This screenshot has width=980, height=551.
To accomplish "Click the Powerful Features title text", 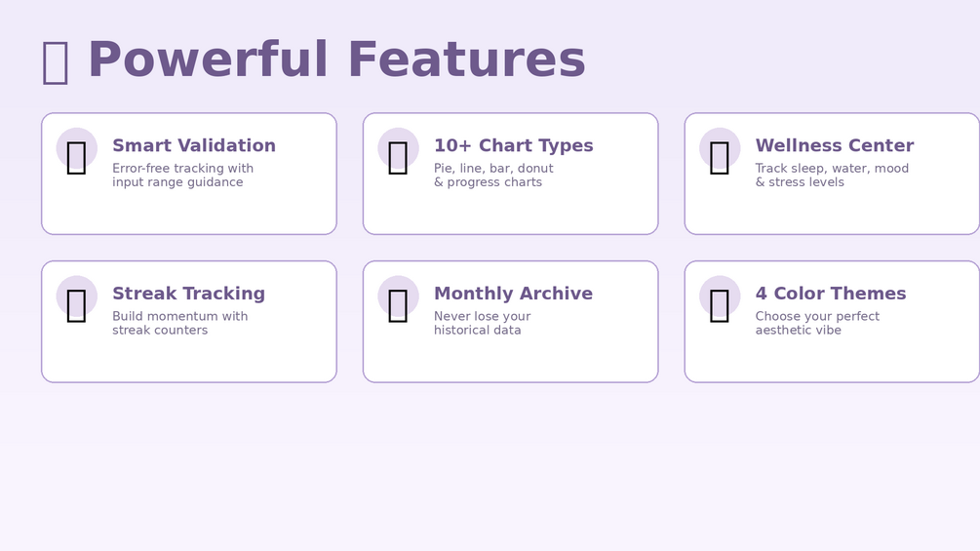I will pyautogui.click(x=335, y=60).
